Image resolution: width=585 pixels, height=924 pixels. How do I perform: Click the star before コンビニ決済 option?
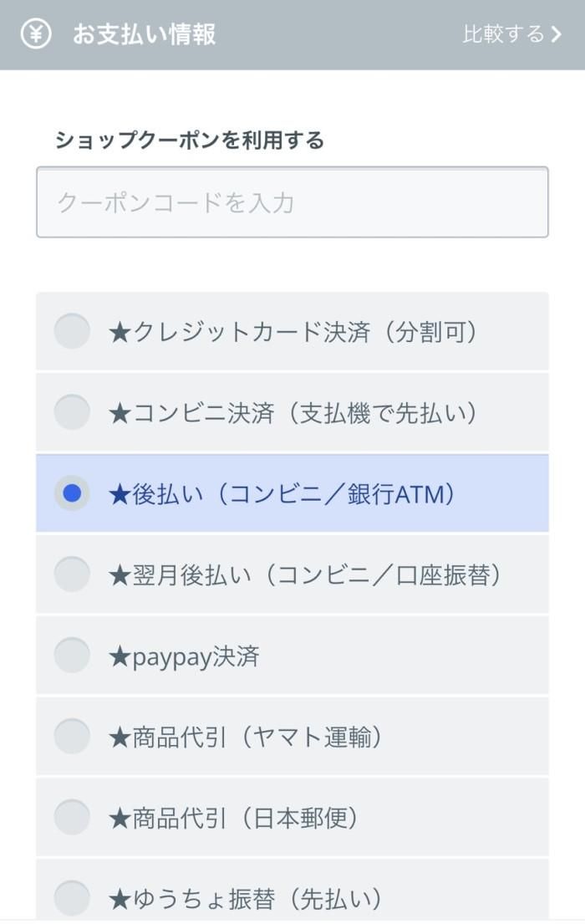(120, 414)
